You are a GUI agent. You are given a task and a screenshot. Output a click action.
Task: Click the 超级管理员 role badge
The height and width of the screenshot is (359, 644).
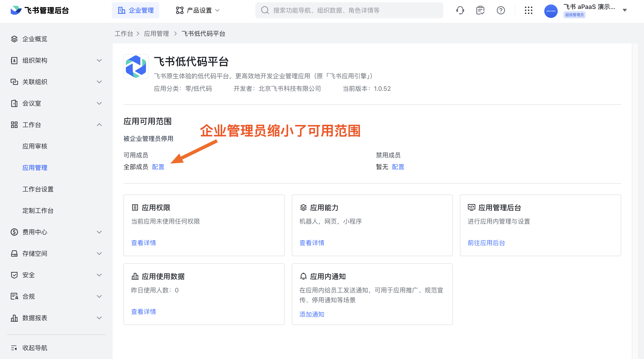(574, 15)
